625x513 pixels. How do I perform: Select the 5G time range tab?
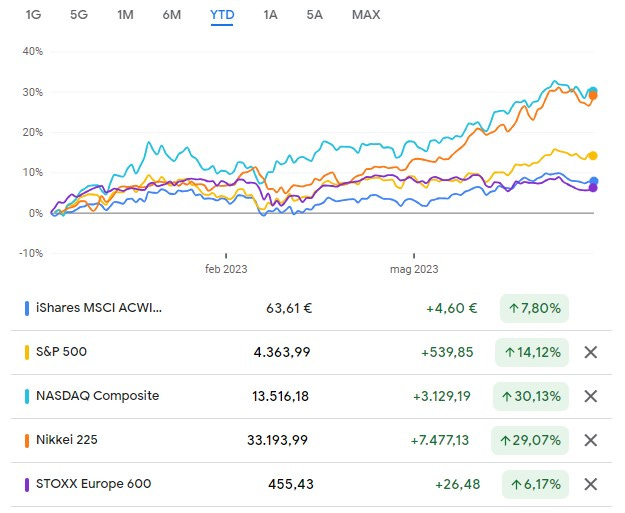(79, 15)
